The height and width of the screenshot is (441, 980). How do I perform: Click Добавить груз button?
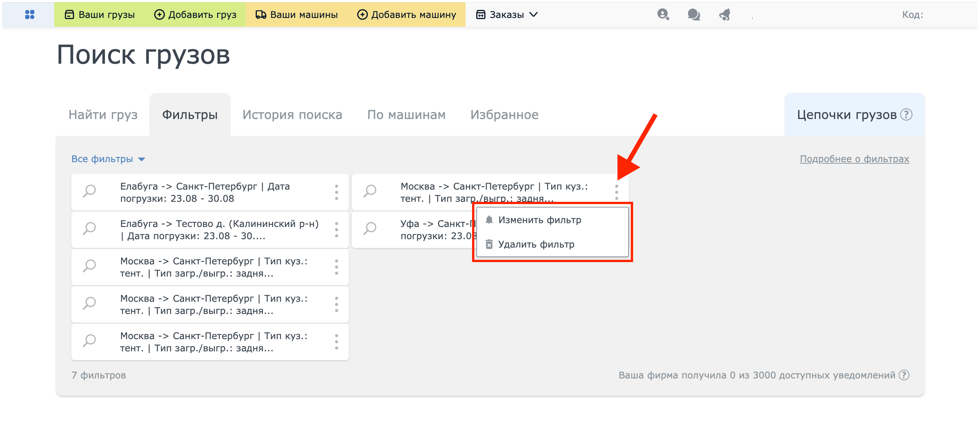pyautogui.click(x=195, y=14)
